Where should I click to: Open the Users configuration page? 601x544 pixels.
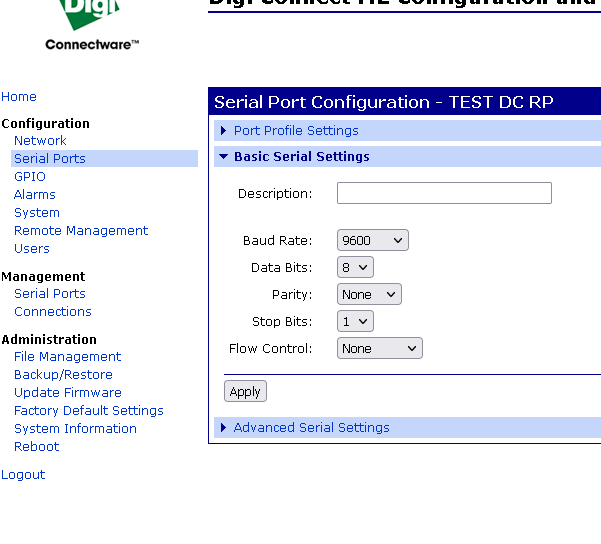32,249
